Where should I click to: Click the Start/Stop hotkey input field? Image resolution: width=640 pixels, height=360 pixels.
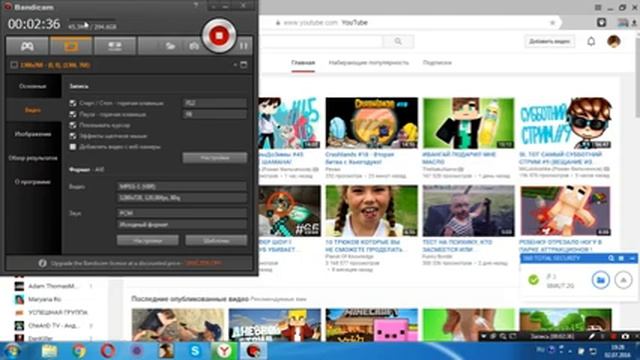pyautogui.click(x=215, y=103)
